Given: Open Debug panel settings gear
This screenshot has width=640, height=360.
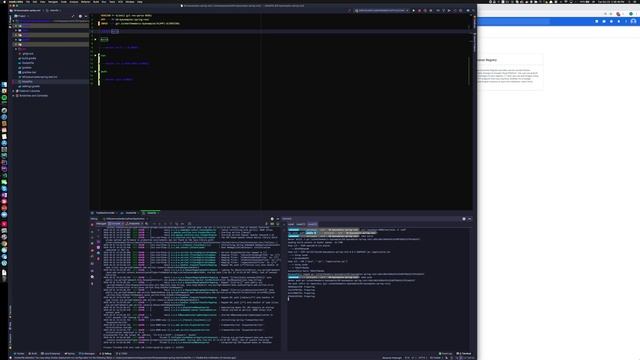Looking at the screenshot, I should pyautogui.click(x=272, y=219).
